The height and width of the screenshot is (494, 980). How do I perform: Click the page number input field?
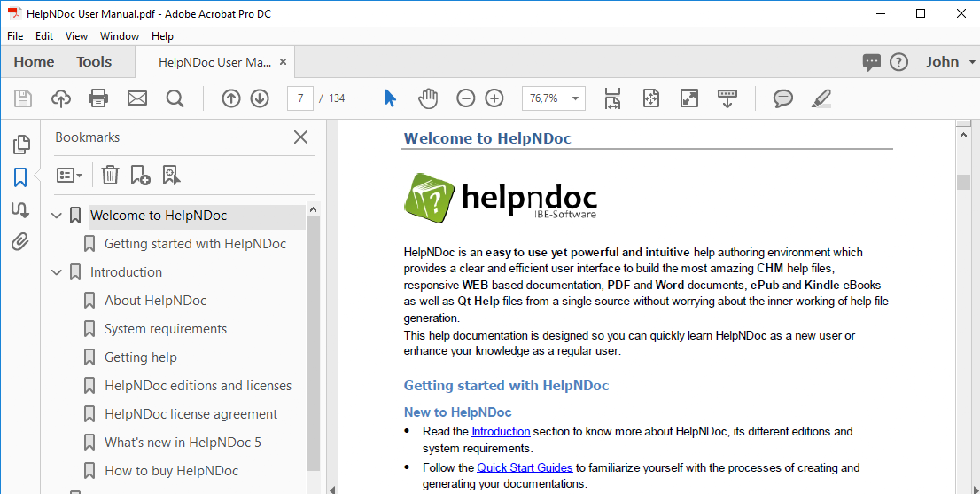pyautogui.click(x=300, y=98)
